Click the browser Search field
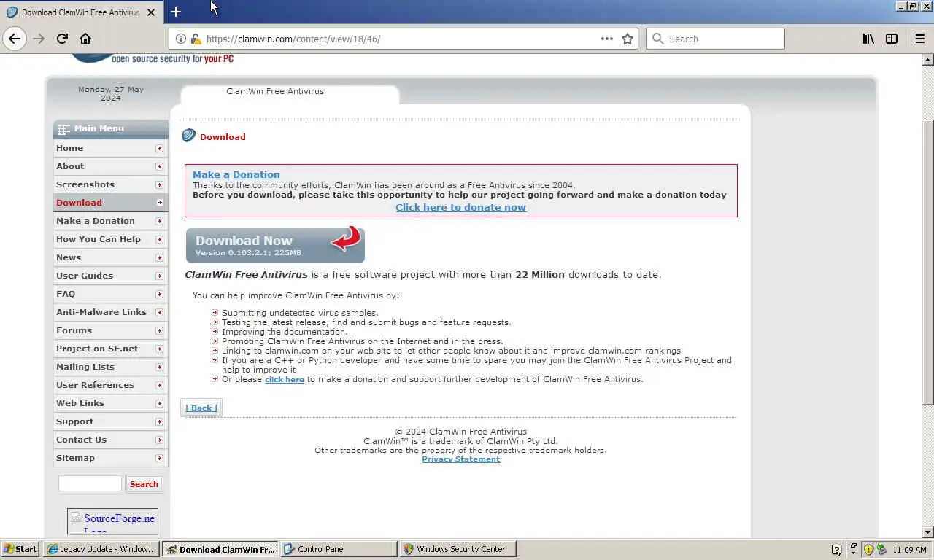 (x=715, y=39)
